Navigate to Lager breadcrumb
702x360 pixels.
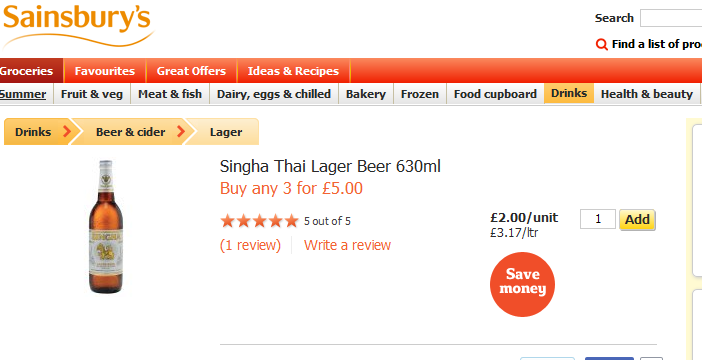[226, 132]
